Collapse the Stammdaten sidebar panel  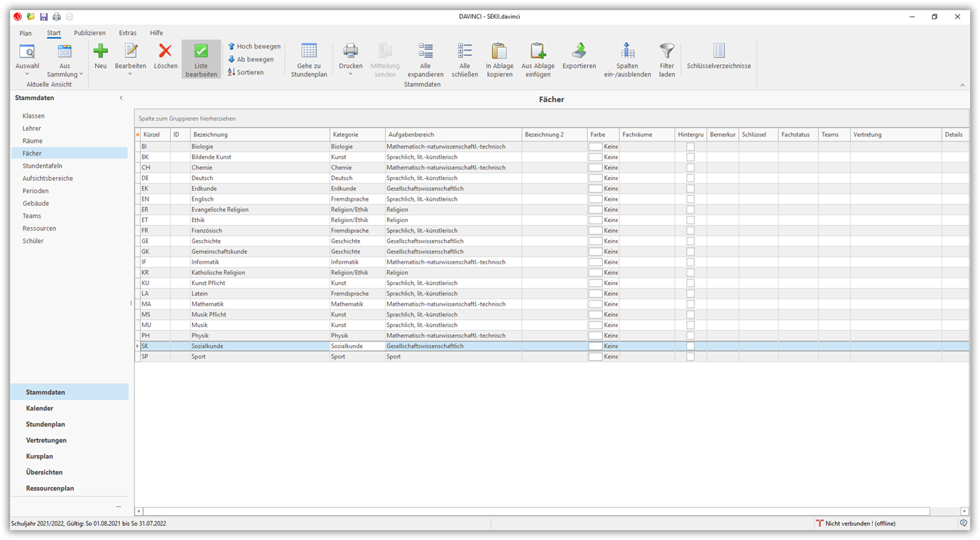point(121,98)
